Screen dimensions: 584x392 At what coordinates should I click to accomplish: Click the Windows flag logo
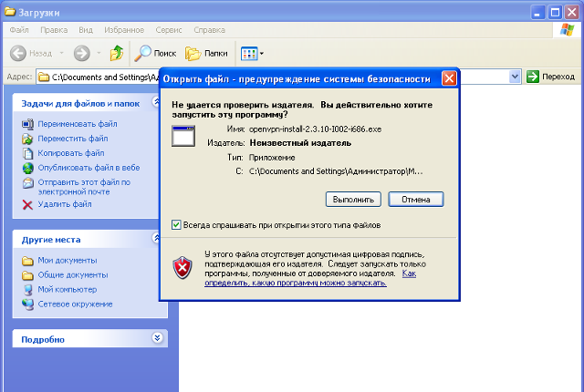click(x=567, y=30)
